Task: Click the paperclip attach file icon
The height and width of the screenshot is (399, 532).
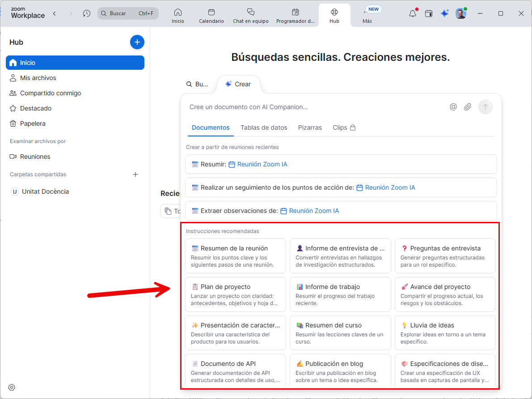Action: tap(468, 107)
